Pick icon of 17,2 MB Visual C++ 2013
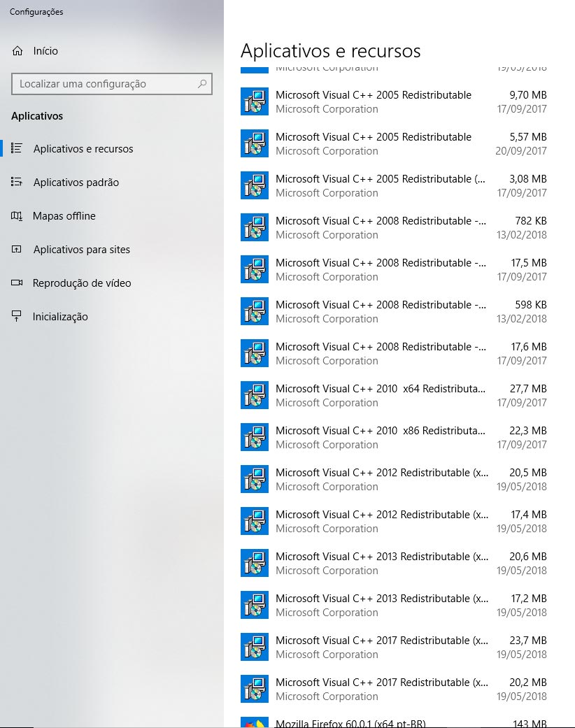Image resolution: width=575 pixels, height=728 pixels. click(255, 605)
